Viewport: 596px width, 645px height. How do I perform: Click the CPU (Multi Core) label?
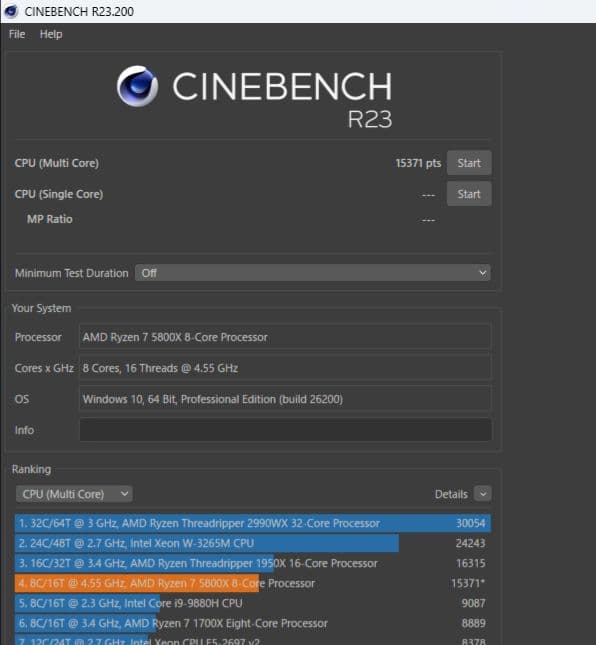(57, 163)
